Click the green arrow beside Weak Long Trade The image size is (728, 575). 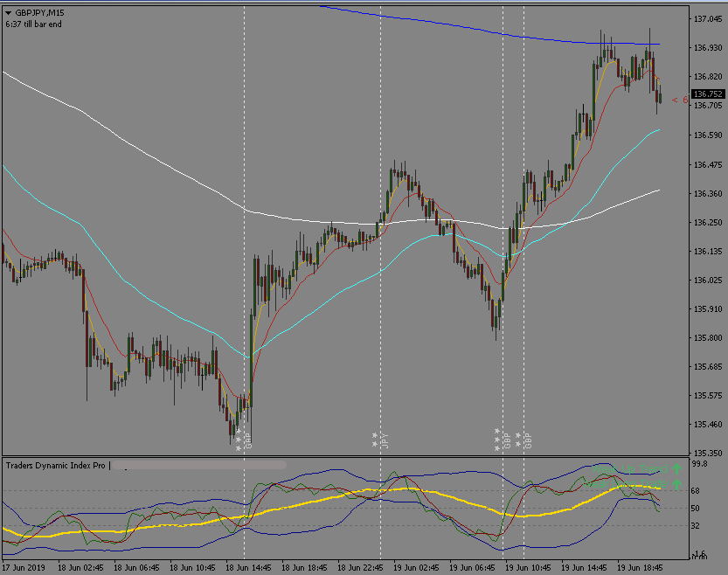coord(676,484)
